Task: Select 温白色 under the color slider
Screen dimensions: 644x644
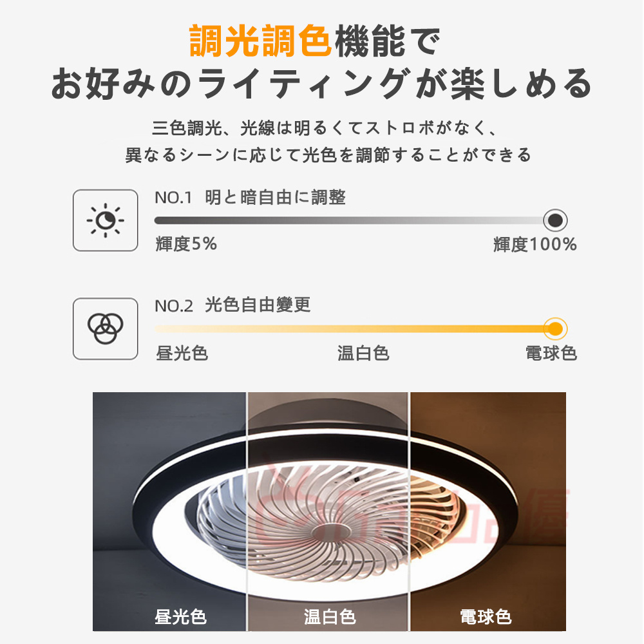Action: point(363,353)
